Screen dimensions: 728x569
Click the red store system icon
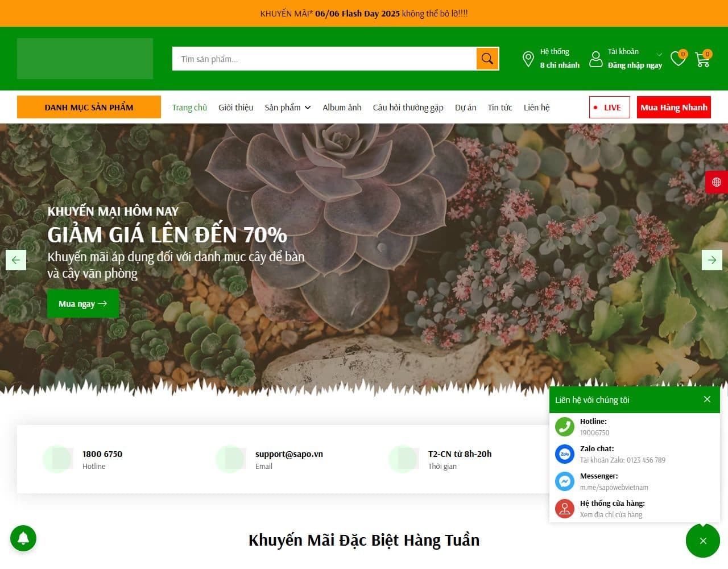[x=565, y=509]
